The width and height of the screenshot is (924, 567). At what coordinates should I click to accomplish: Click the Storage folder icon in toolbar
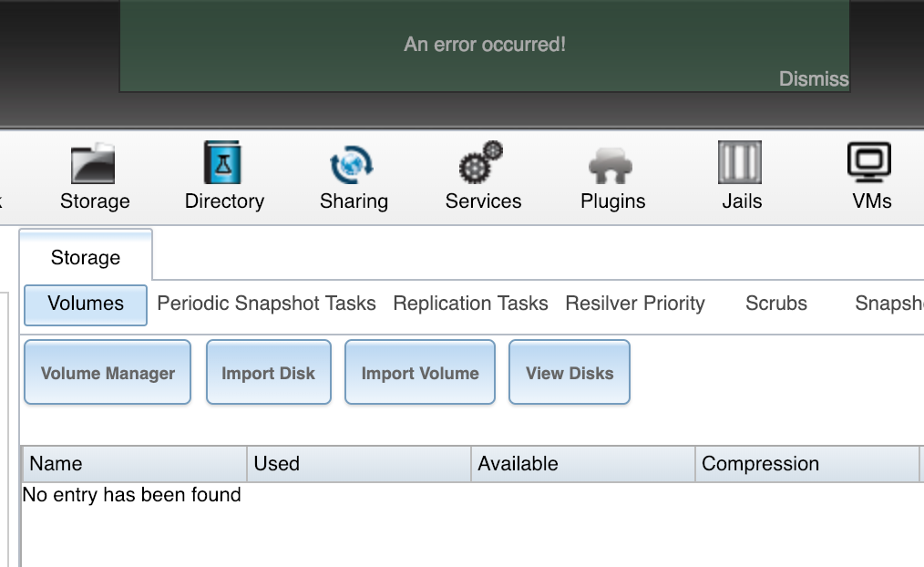pos(94,165)
